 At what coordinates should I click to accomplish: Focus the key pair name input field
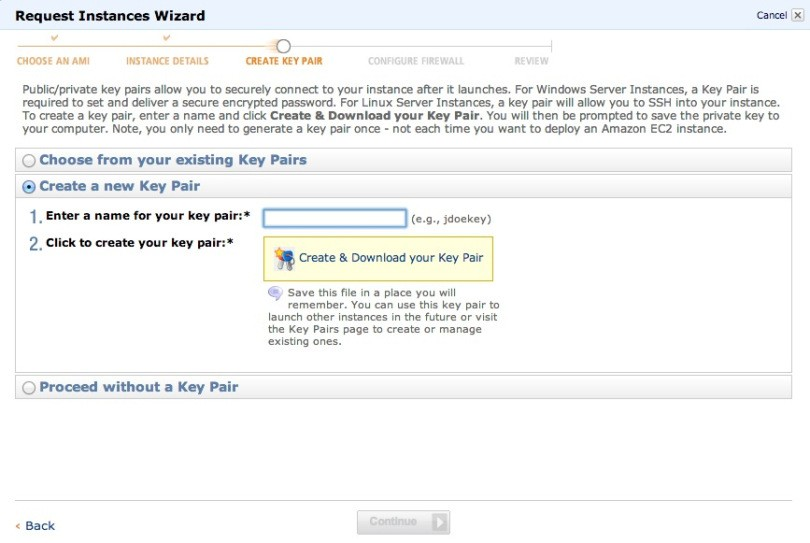(x=335, y=218)
